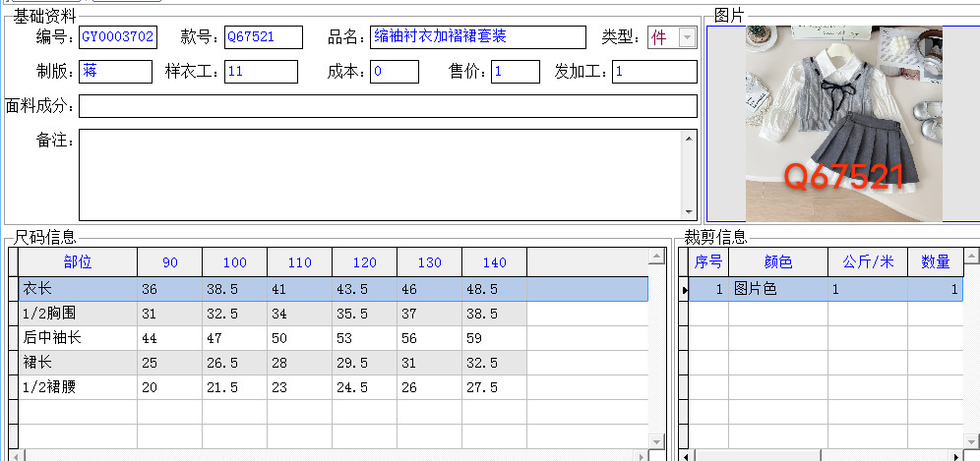Click the 尺码信息 vertical scrollbar down arrow
This screenshot has width=980, height=461.
[x=656, y=441]
